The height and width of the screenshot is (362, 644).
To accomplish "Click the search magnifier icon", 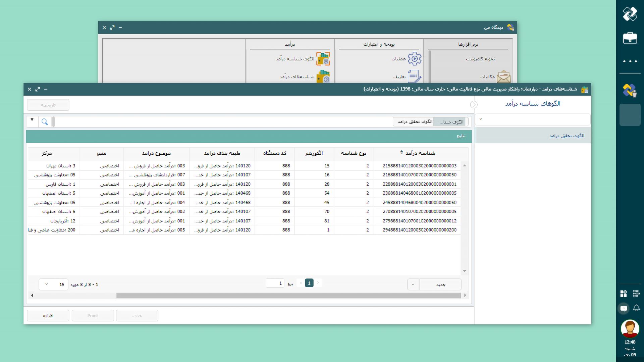I will coord(45,122).
